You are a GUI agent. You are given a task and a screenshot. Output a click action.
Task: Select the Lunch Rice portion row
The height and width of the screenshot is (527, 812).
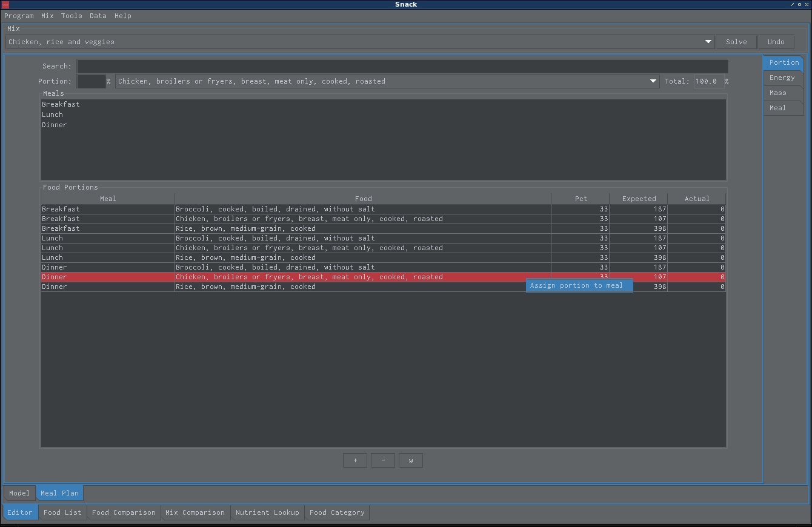click(x=383, y=257)
